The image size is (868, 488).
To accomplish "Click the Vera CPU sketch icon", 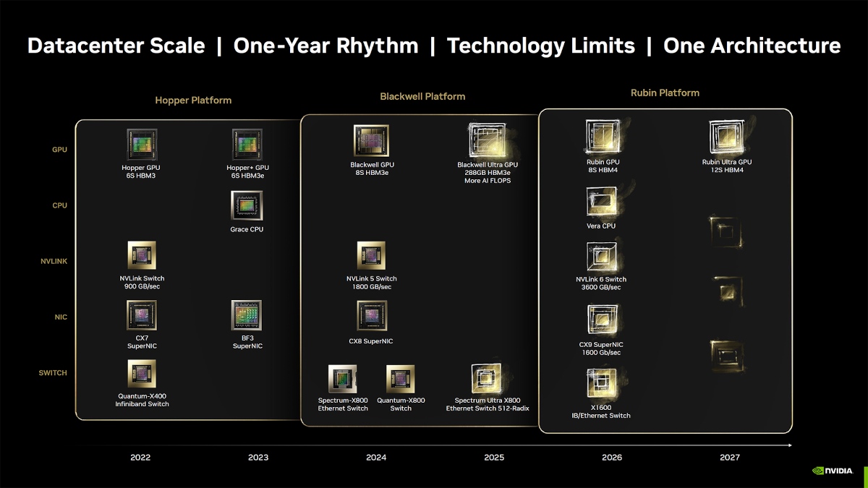I will (x=602, y=202).
